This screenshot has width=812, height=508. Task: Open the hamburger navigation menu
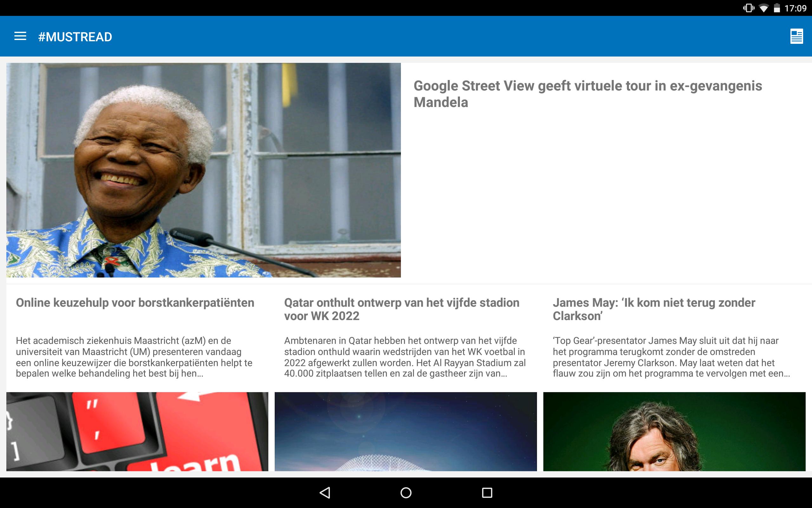(x=20, y=36)
